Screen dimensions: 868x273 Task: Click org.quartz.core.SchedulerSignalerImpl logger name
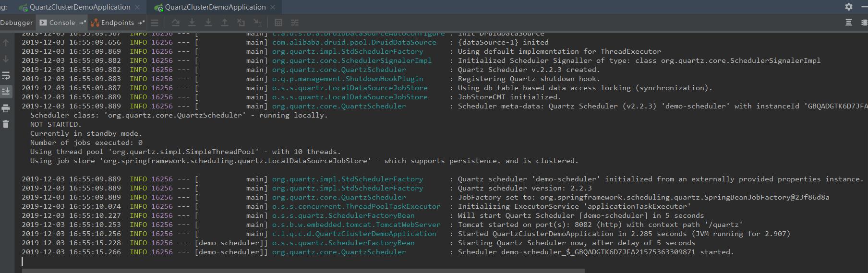click(x=352, y=60)
